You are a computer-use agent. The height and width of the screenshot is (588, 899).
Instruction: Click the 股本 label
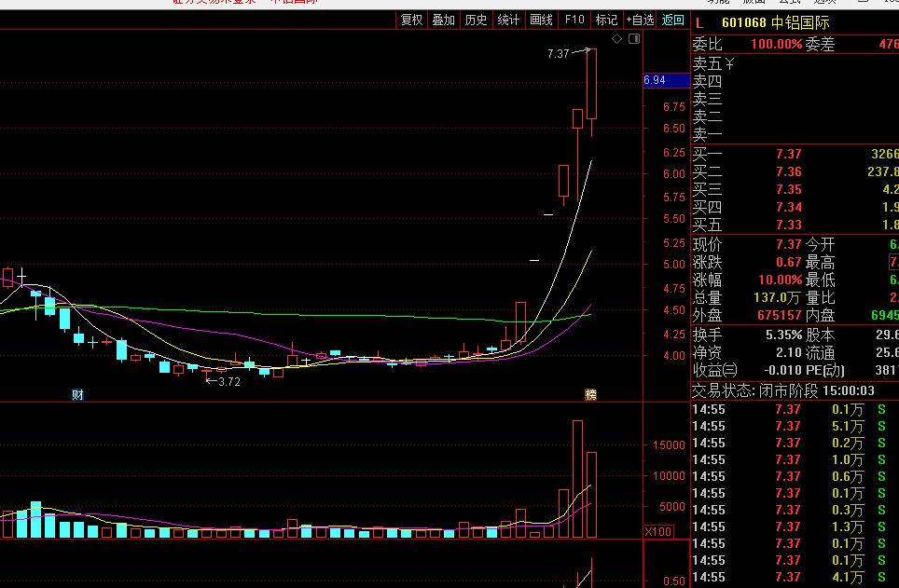point(820,335)
